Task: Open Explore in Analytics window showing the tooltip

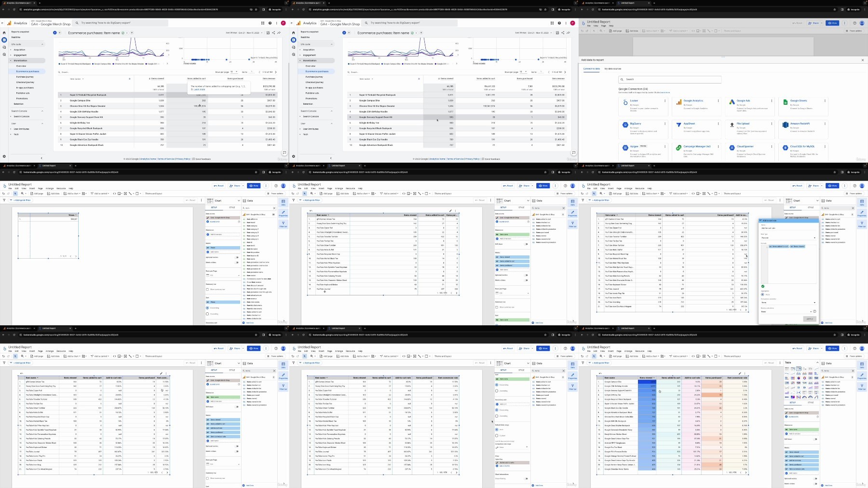Action: click(x=4, y=47)
